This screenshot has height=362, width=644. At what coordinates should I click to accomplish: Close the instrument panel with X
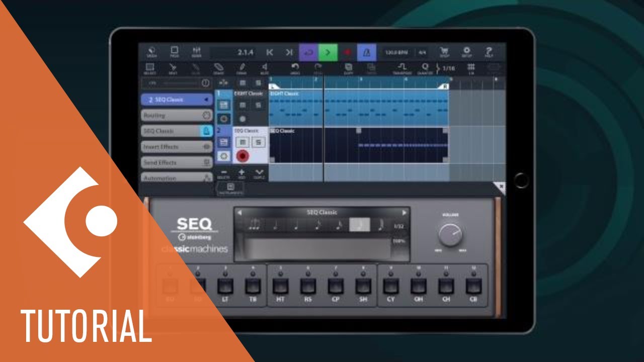click(501, 187)
